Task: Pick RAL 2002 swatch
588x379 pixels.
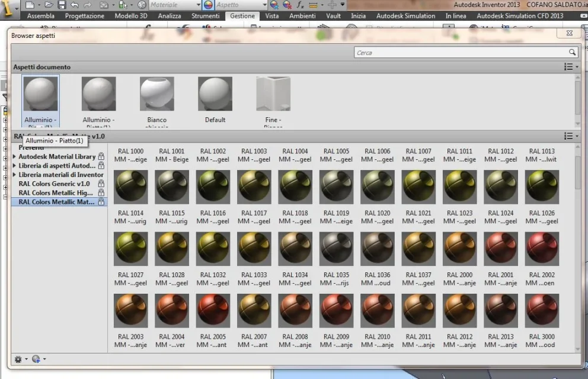Action: 542,310
